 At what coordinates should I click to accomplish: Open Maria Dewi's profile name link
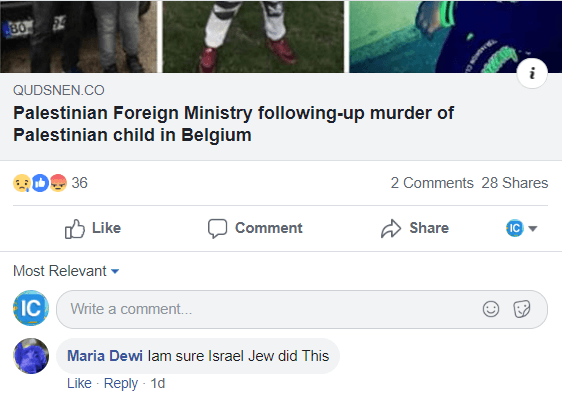(105, 356)
